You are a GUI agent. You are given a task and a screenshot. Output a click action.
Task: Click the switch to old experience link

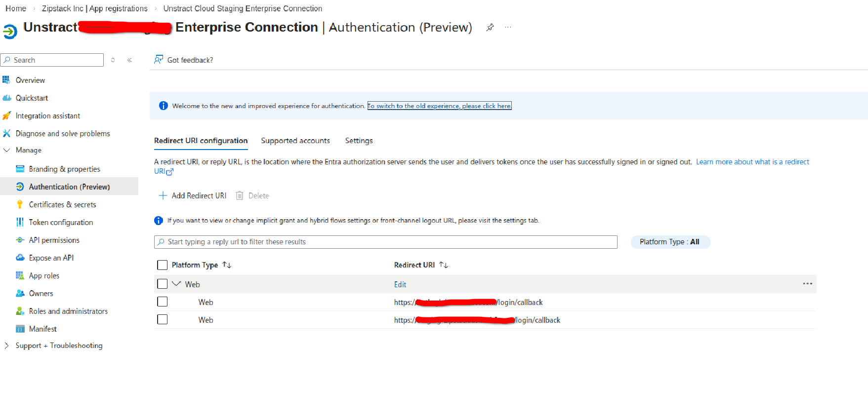[439, 106]
